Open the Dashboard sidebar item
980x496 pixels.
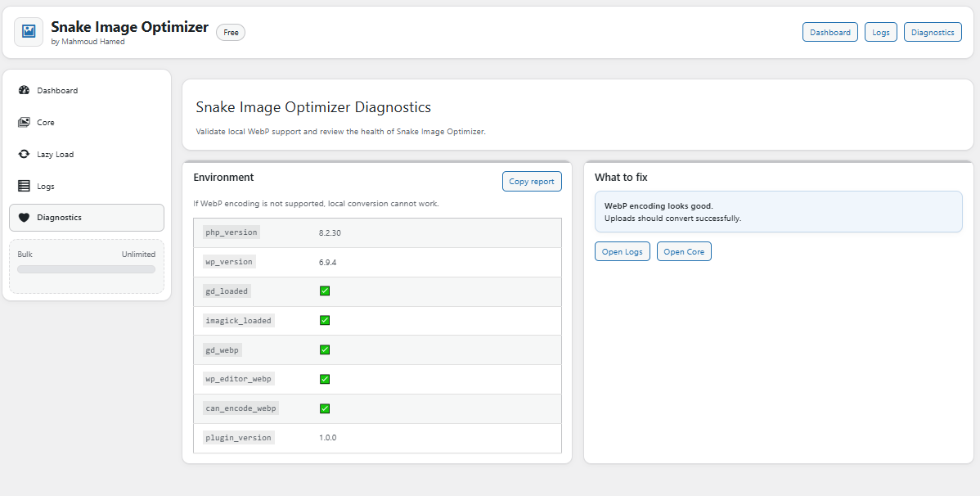[87, 91]
